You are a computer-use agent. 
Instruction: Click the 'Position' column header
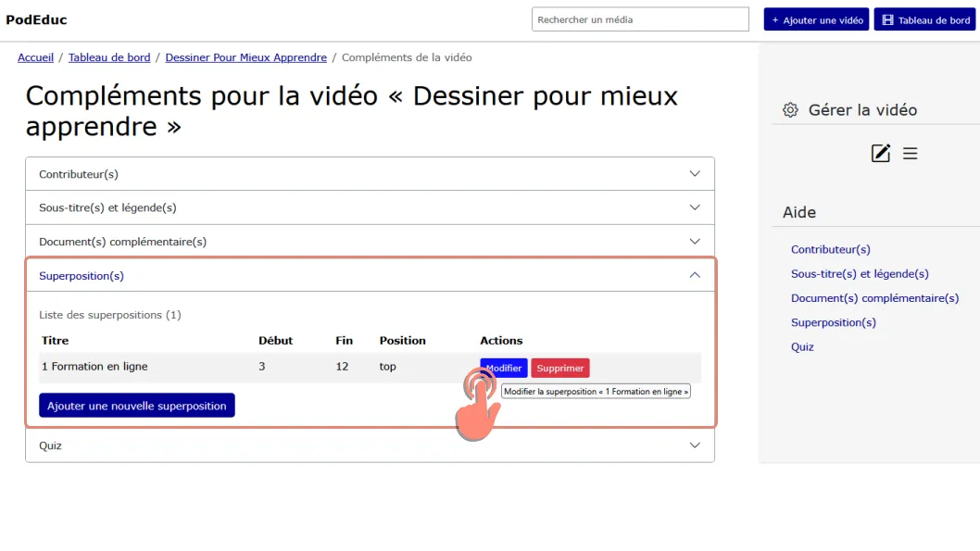[403, 341]
